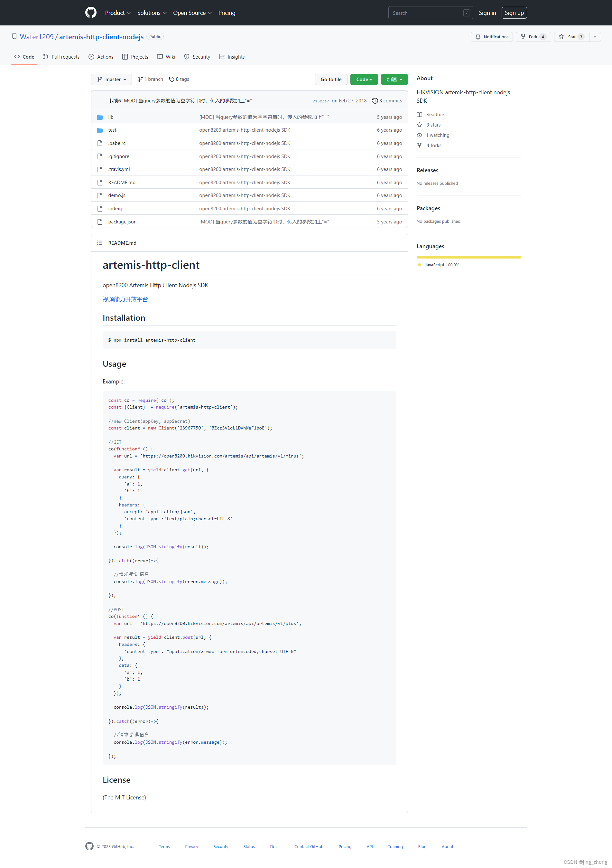Click the Search input field
The width and height of the screenshot is (612, 868).
point(431,13)
